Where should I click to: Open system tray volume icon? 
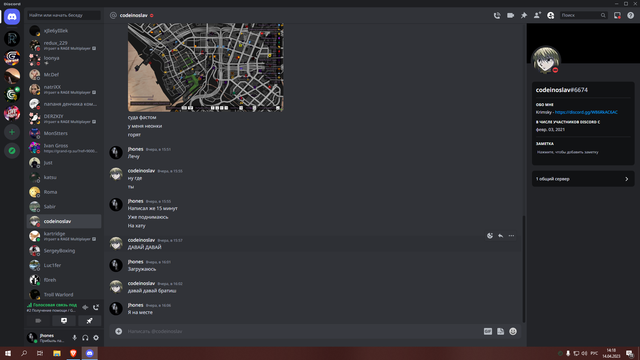584,353
